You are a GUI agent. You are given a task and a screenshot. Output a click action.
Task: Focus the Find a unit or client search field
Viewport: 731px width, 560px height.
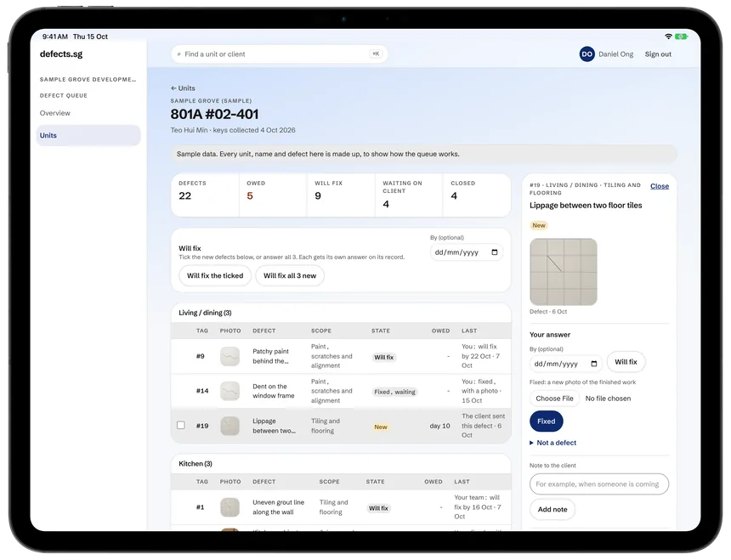(280, 54)
